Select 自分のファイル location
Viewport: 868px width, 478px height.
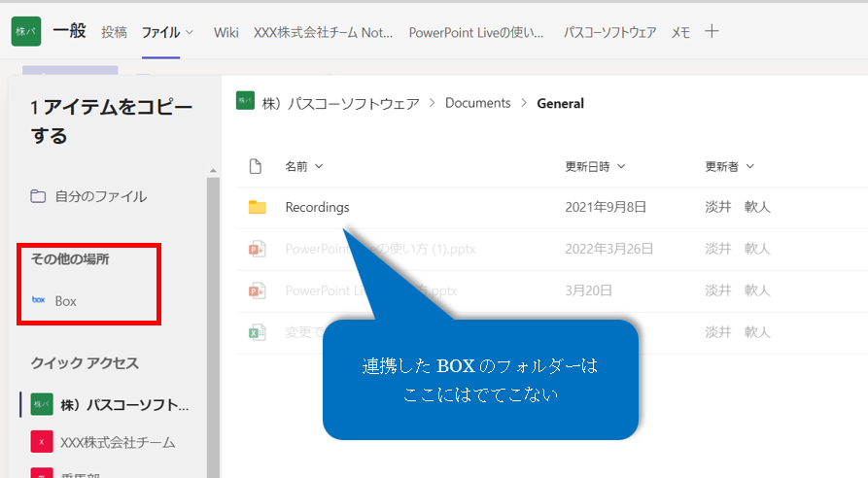(101, 196)
